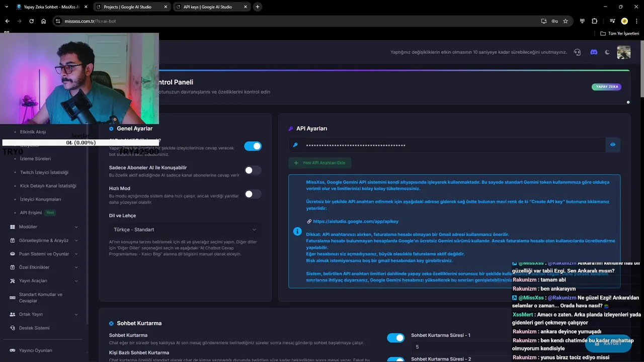
Task: Open Dil ve Lehçe Türkçe - Standart dropdown
Action: [185, 229]
